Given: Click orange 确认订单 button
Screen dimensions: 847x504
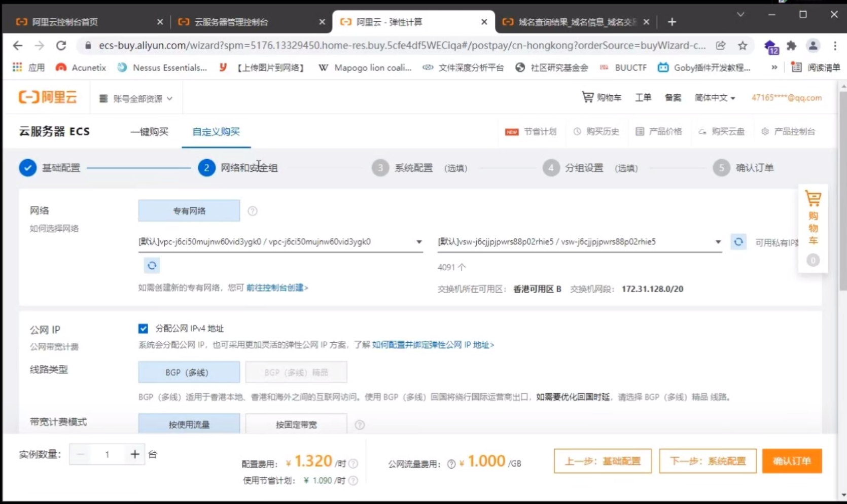Looking at the screenshot, I should tap(792, 461).
